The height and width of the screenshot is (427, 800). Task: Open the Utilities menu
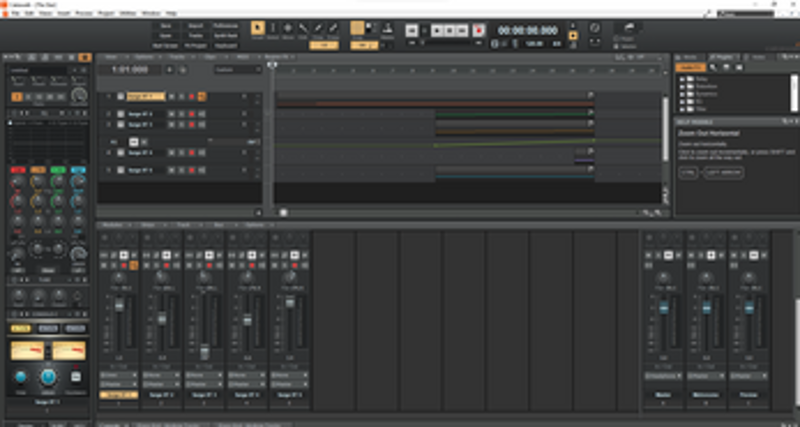point(128,13)
